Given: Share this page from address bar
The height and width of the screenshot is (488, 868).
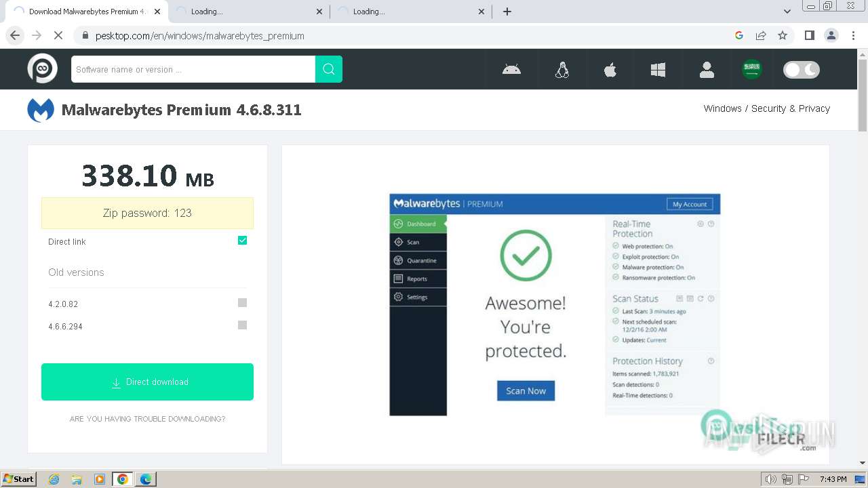Looking at the screenshot, I should (761, 35).
